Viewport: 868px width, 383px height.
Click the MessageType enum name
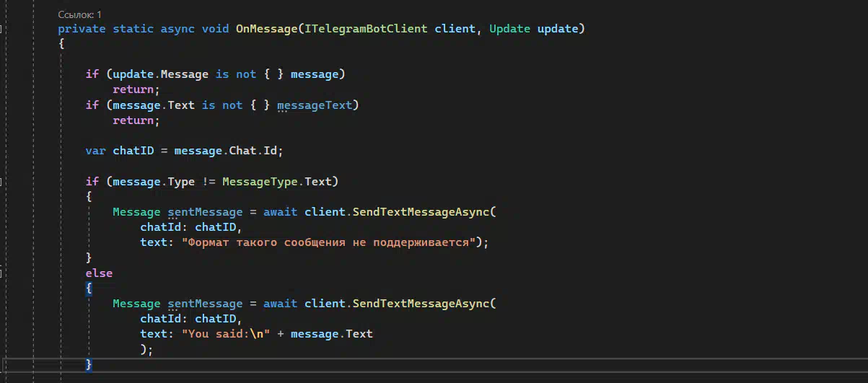[x=260, y=182]
